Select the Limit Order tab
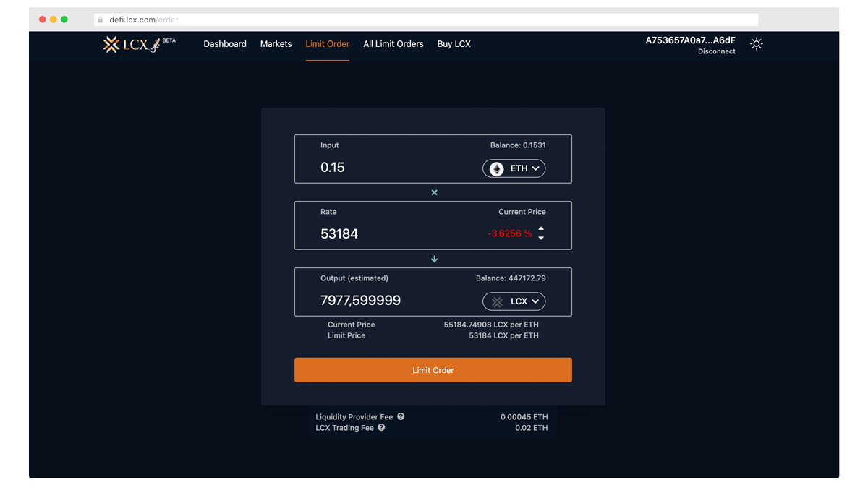The image size is (868, 485). (328, 44)
